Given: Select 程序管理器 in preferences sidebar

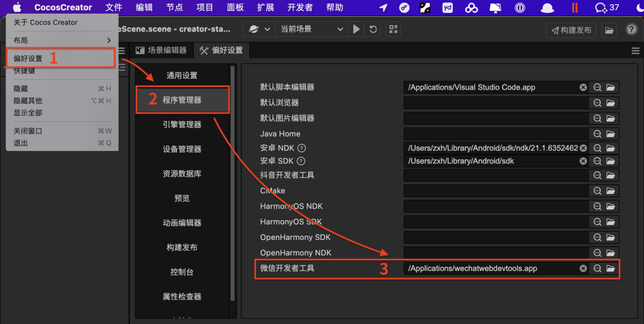Looking at the screenshot, I should (182, 100).
